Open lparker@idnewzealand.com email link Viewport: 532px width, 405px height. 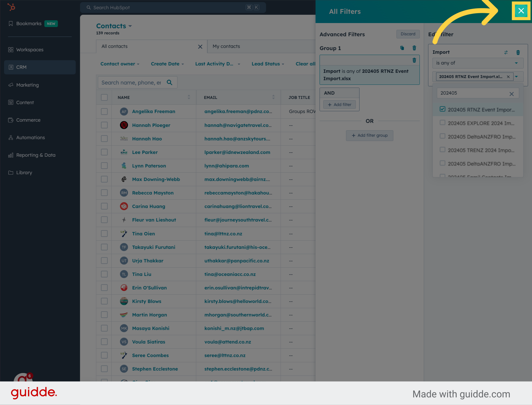237,152
